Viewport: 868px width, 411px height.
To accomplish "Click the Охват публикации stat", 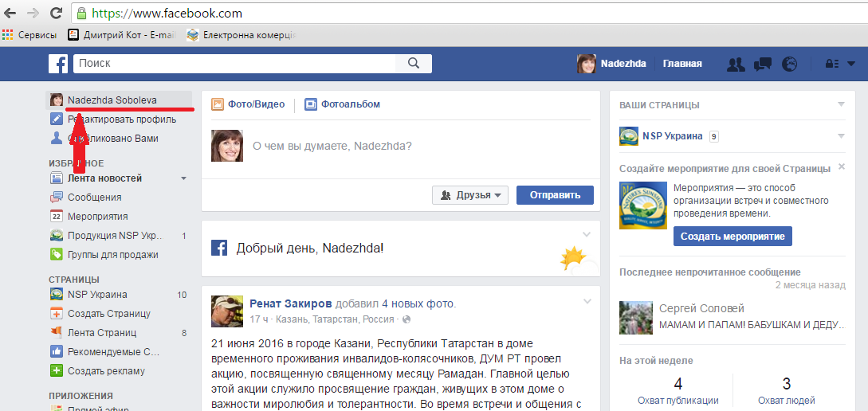I will pyautogui.click(x=678, y=390).
